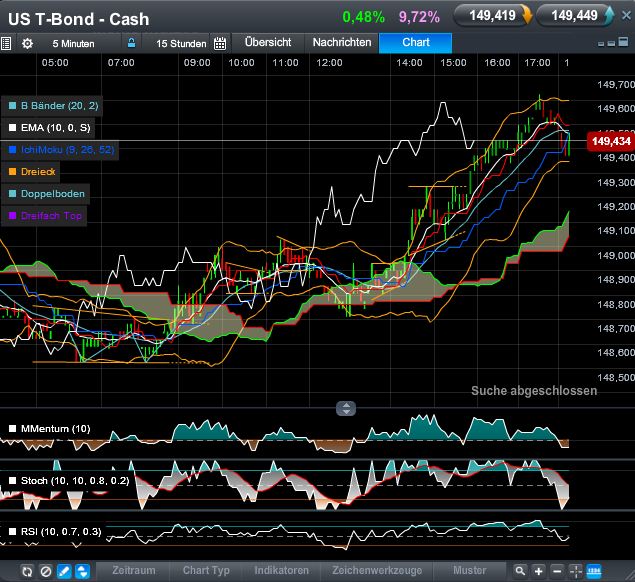Click the 149,000 price axis label

click(x=616, y=255)
